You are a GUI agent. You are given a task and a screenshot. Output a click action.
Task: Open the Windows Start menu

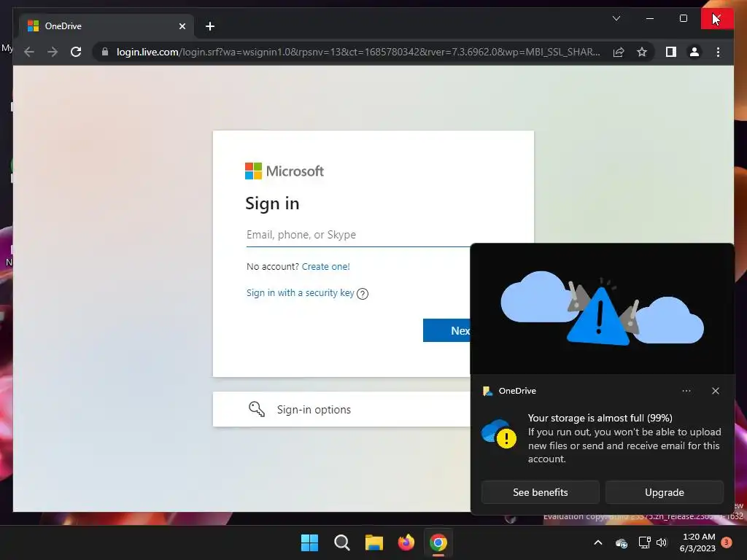[x=309, y=542]
